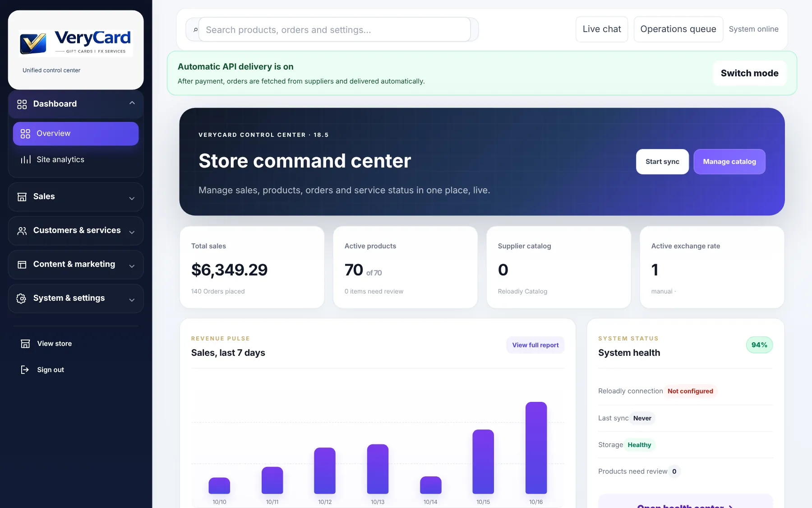Open the Overview page

click(76, 134)
